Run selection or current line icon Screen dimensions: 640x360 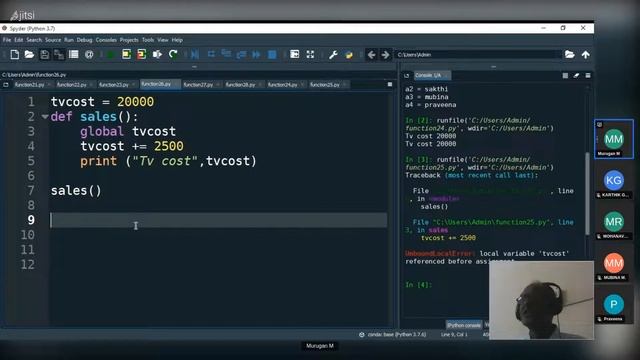[x=157, y=54]
